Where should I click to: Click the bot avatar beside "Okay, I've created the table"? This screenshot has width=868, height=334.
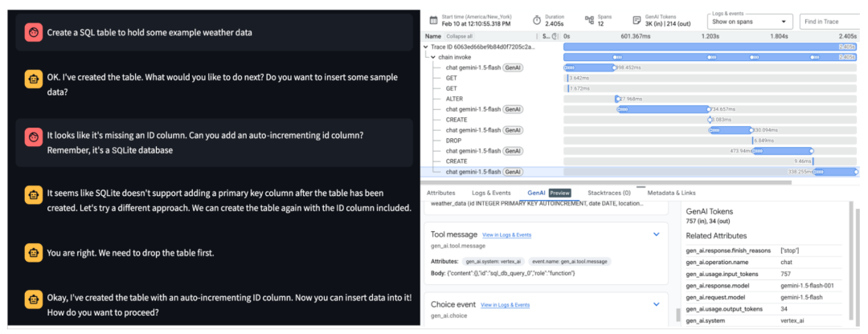(x=33, y=299)
